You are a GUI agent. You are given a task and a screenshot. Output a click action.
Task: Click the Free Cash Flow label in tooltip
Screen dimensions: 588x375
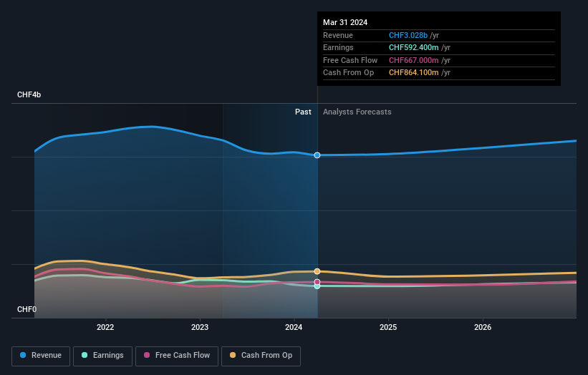coord(350,60)
